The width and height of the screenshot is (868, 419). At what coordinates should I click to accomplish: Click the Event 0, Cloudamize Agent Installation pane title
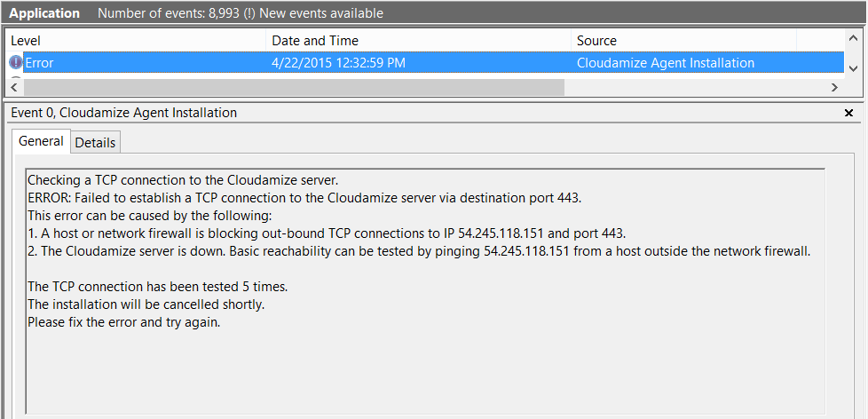[x=124, y=113]
